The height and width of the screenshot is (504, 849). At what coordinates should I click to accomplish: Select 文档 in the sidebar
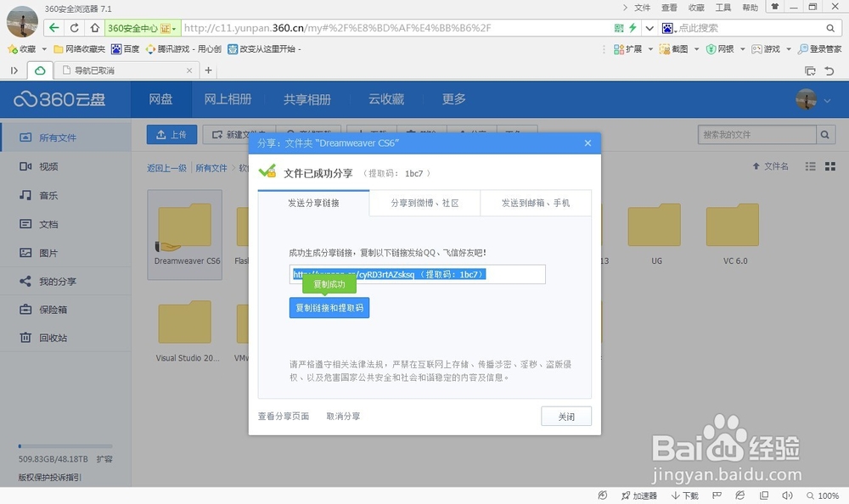(x=66, y=224)
